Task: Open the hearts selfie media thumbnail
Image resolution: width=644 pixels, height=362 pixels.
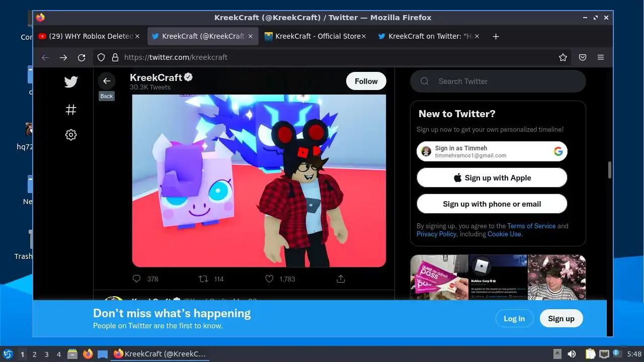Action: 557,277
